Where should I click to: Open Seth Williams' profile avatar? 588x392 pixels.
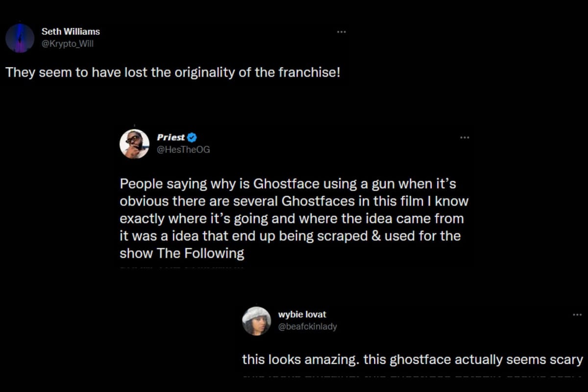20,38
